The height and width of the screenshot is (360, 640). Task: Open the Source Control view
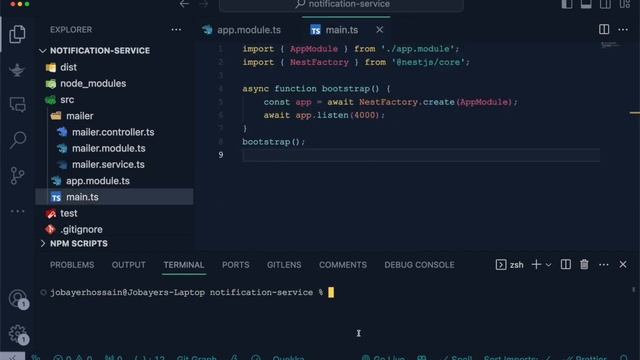tap(17, 176)
